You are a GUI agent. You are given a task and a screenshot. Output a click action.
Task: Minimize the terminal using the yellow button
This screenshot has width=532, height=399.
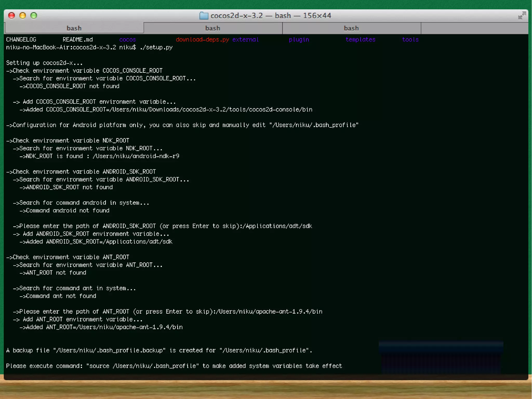point(23,16)
